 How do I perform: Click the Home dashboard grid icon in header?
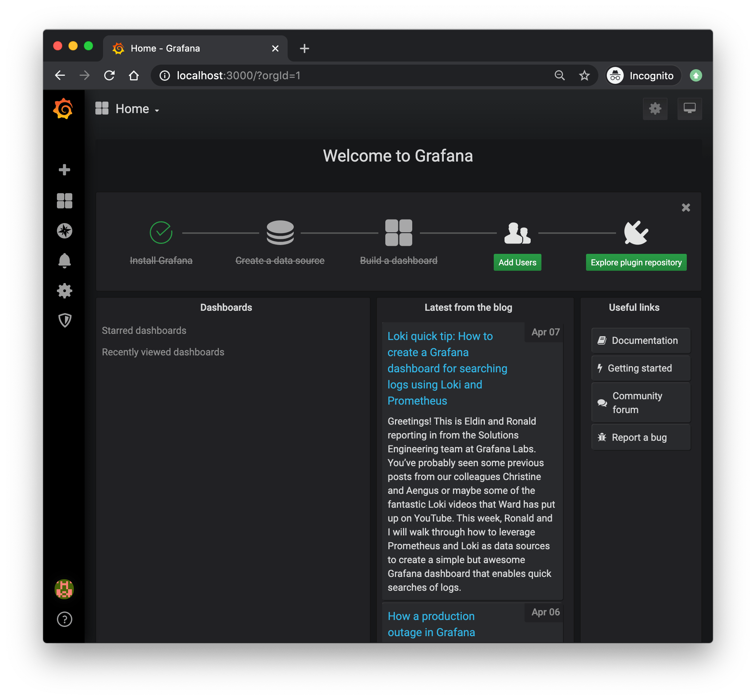(102, 108)
